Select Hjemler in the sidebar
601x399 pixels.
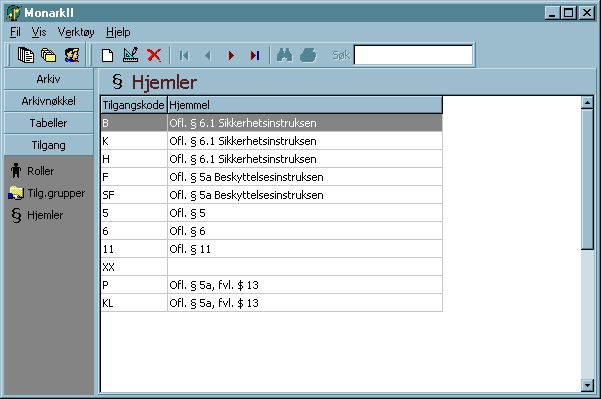pyautogui.click(x=37, y=215)
